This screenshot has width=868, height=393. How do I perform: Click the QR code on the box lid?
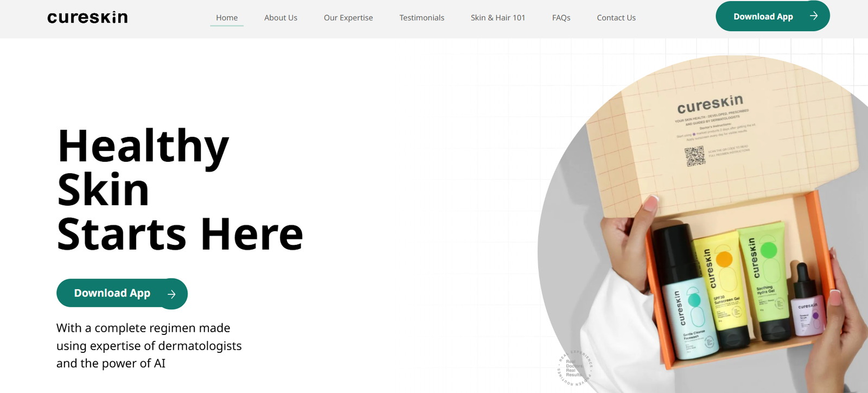click(694, 156)
